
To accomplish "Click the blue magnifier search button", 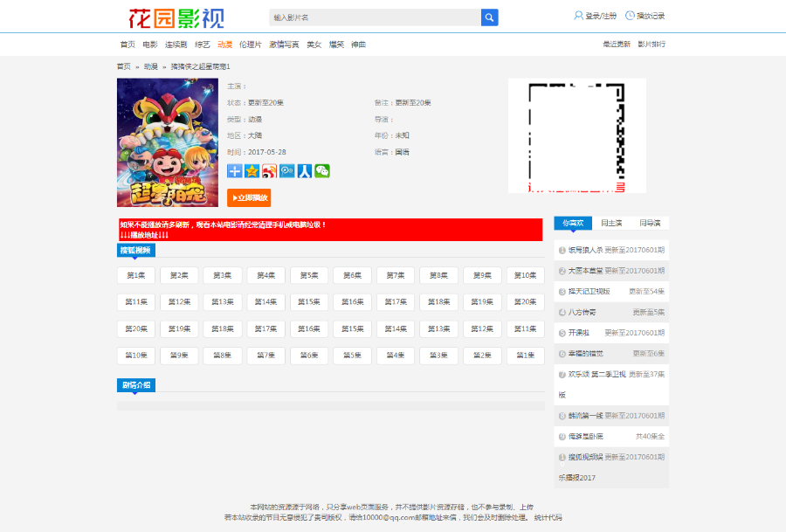I will click(x=489, y=17).
